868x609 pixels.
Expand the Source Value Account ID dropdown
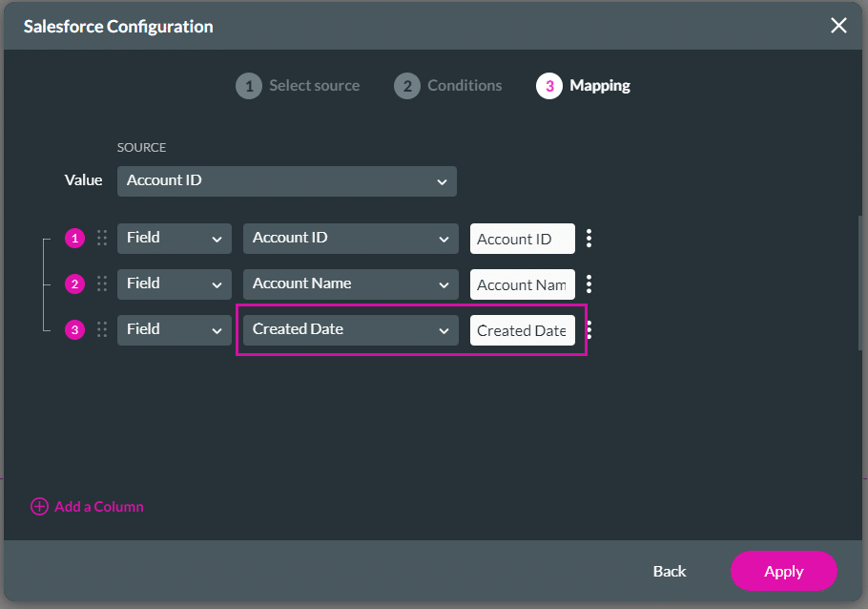[x=286, y=181]
